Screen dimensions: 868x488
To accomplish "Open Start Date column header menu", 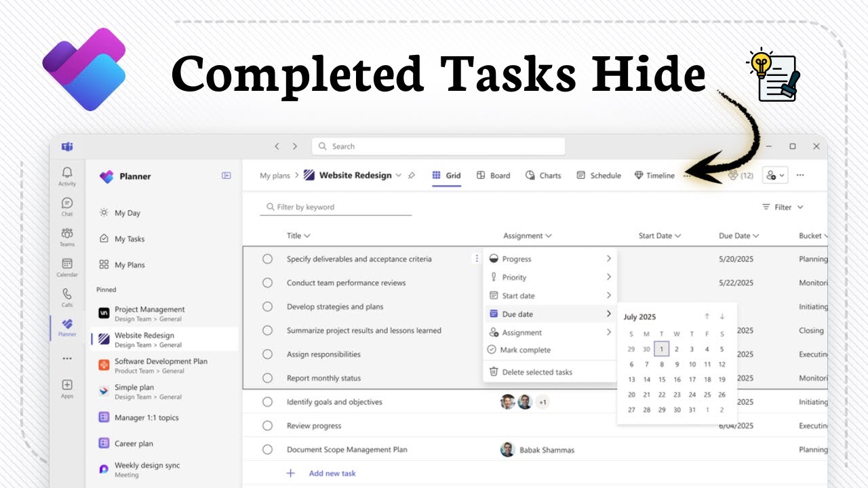I will (x=660, y=236).
